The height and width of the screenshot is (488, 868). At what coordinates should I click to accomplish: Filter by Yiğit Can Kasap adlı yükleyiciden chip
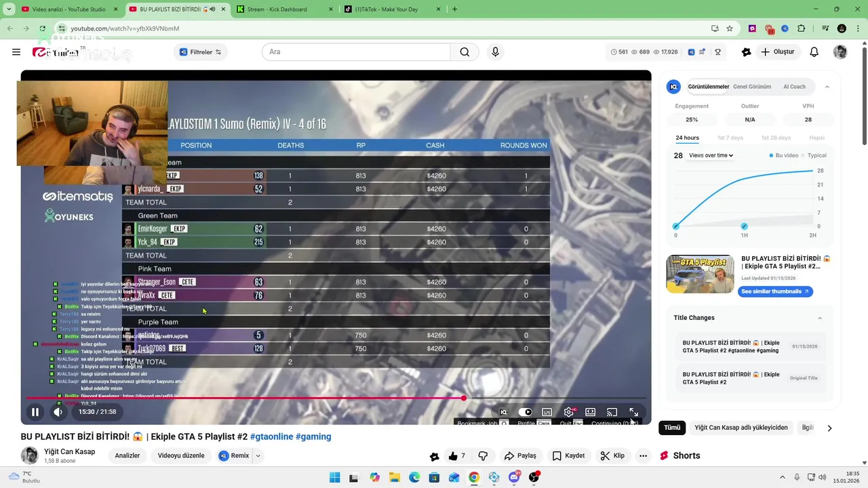(x=741, y=428)
